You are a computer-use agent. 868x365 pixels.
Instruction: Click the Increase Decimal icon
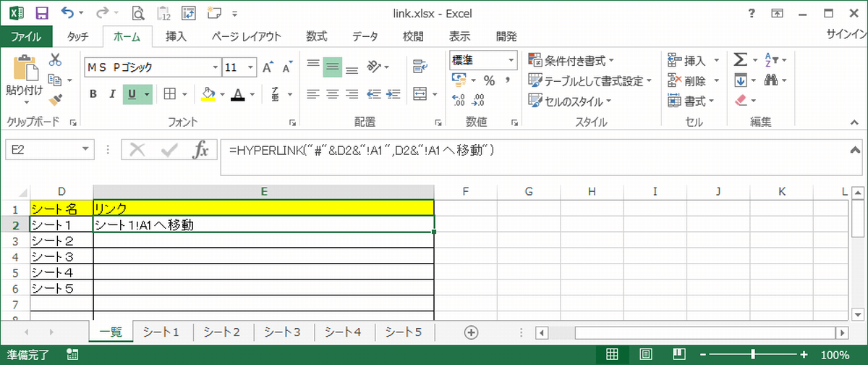[x=458, y=100]
